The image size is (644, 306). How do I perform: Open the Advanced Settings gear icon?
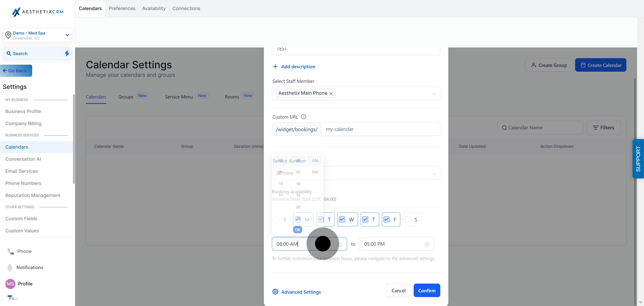pos(275,292)
